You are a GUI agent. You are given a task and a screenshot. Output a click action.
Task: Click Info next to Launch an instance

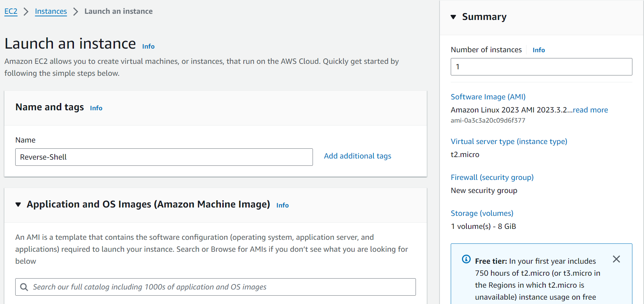click(148, 46)
